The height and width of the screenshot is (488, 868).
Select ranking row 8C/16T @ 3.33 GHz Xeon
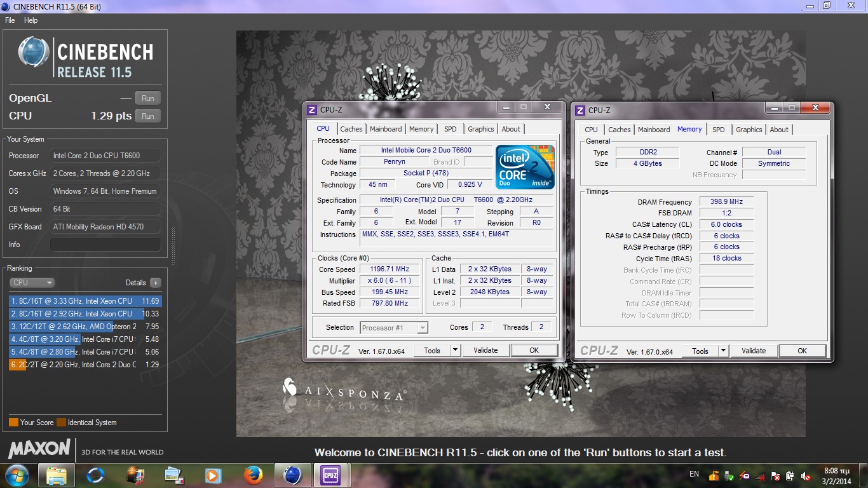[85, 301]
